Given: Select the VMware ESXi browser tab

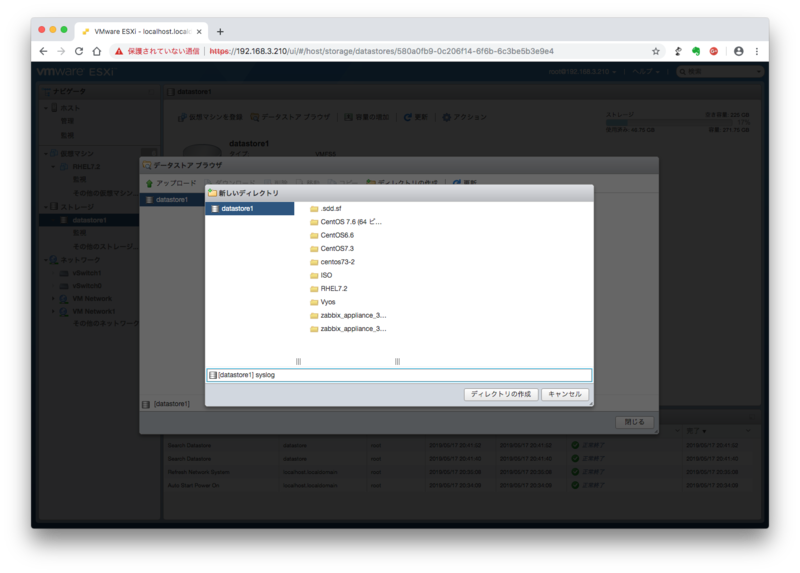Looking at the screenshot, I should (141, 32).
